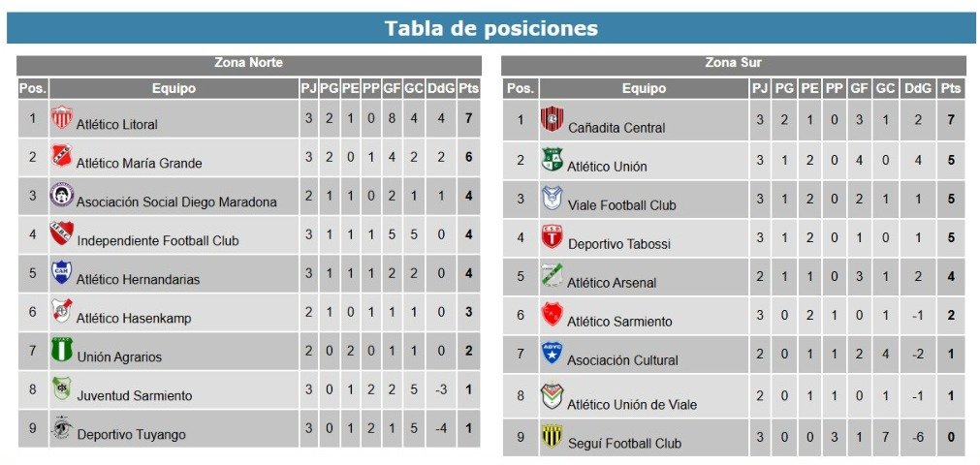Select the Zona Sur table header
The width and height of the screenshot is (980, 465).
point(733,63)
